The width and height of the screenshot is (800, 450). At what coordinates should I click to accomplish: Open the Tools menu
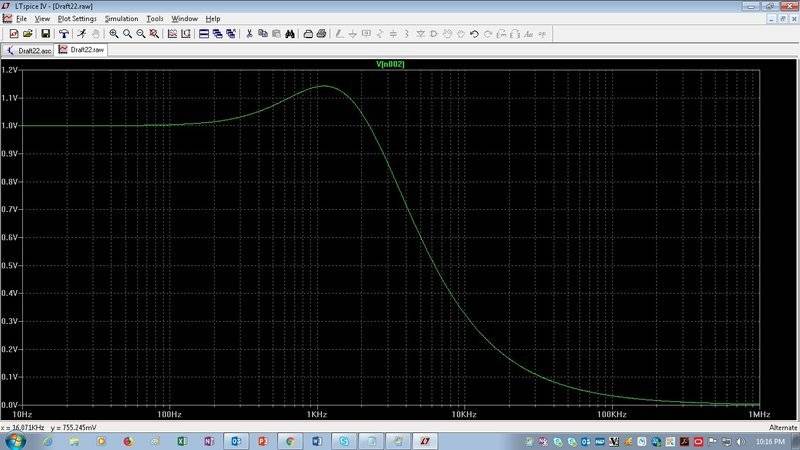(154, 19)
